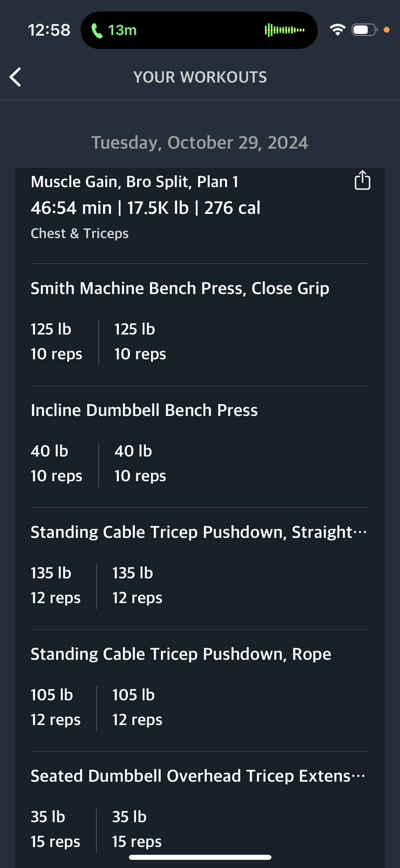Open Incline Dumbbell Bench Press exercise
Screen dimensions: 400x868
click(x=144, y=410)
